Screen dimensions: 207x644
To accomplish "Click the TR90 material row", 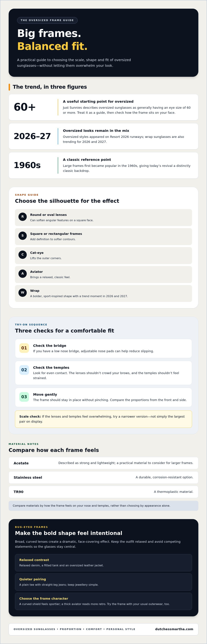I will [x=103, y=492].
